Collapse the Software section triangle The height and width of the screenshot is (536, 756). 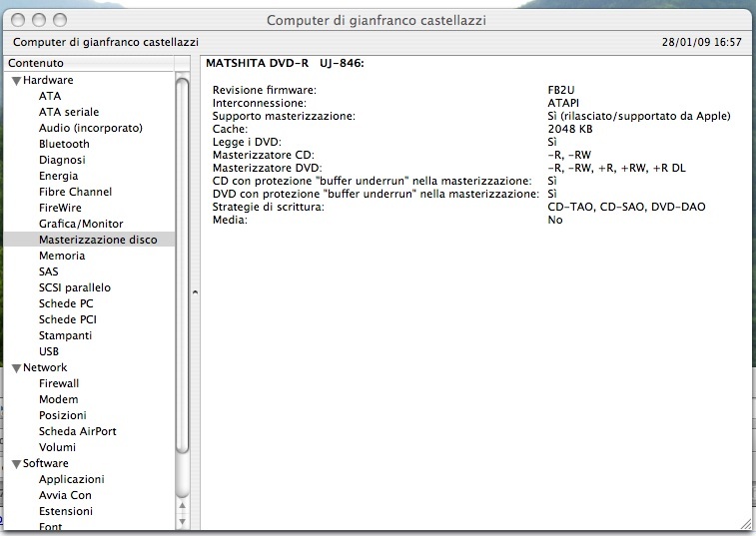click(16, 464)
